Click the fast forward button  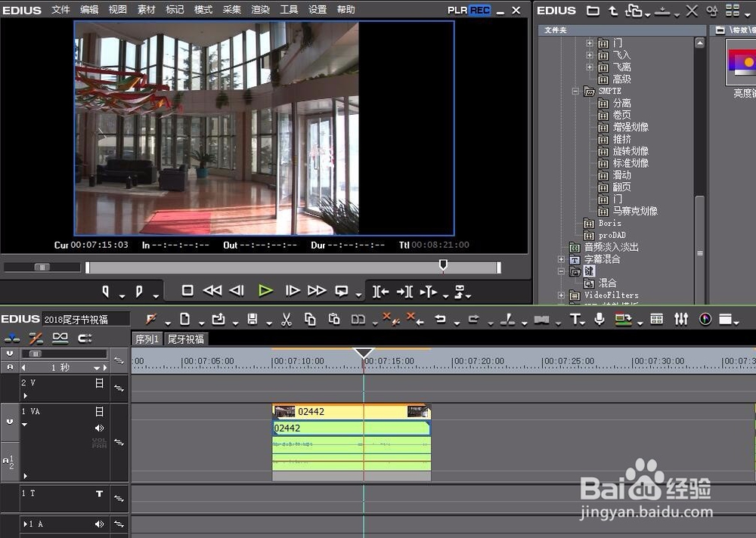click(x=317, y=290)
